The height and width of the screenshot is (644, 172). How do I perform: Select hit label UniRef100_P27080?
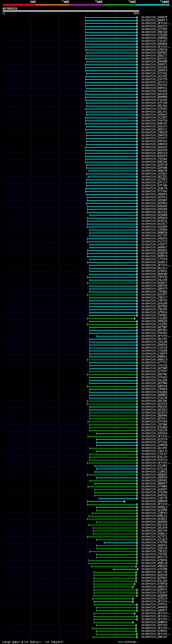coord(154,191)
